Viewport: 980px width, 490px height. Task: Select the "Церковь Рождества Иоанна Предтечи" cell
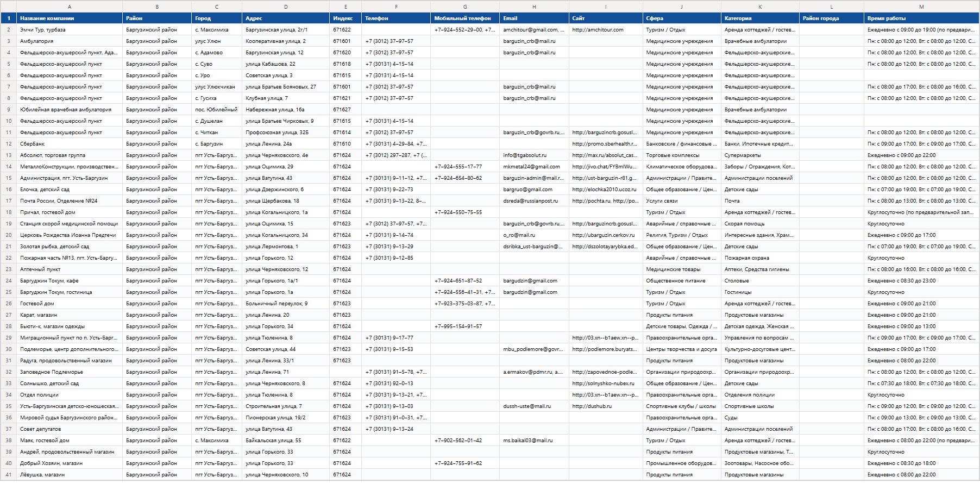tap(70, 235)
